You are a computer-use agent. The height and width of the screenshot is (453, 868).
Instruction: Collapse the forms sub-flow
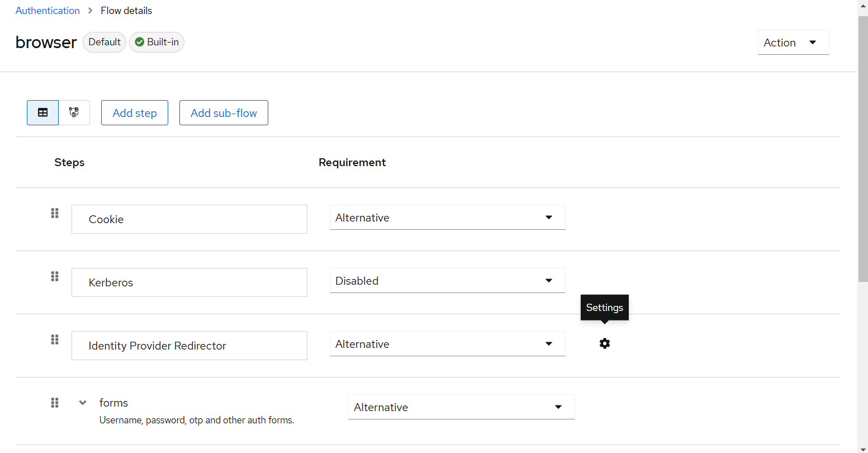pos(82,402)
